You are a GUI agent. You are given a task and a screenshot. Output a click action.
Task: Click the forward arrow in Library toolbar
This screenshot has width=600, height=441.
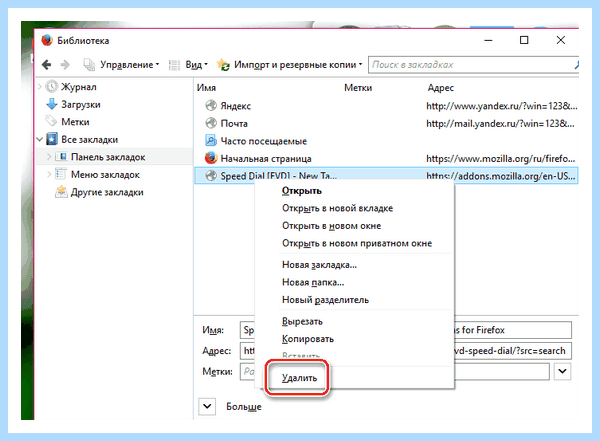pyautogui.click(x=65, y=65)
